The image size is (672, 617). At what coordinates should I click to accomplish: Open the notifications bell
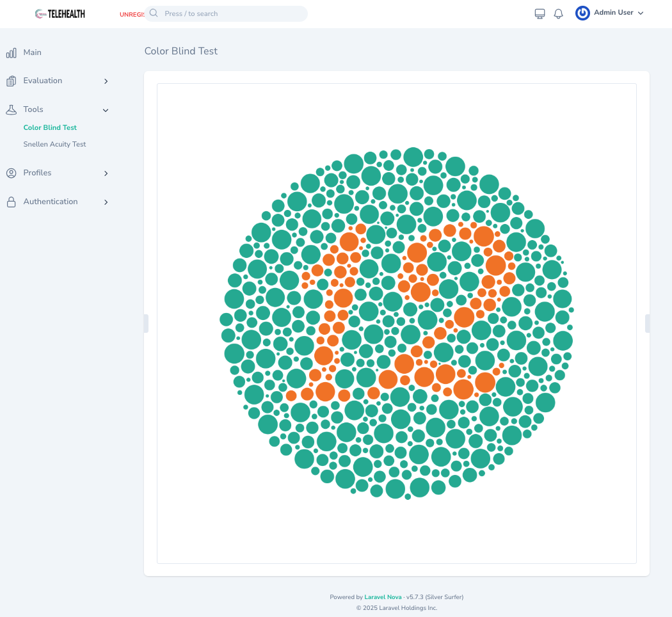pos(558,13)
